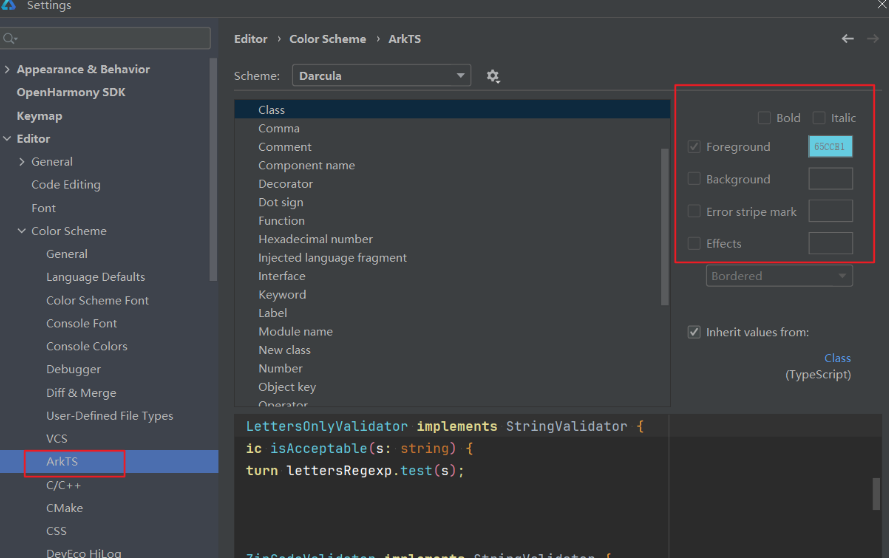Enable the Bold checkbox
Viewport: 889px width, 558px height.
(764, 118)
